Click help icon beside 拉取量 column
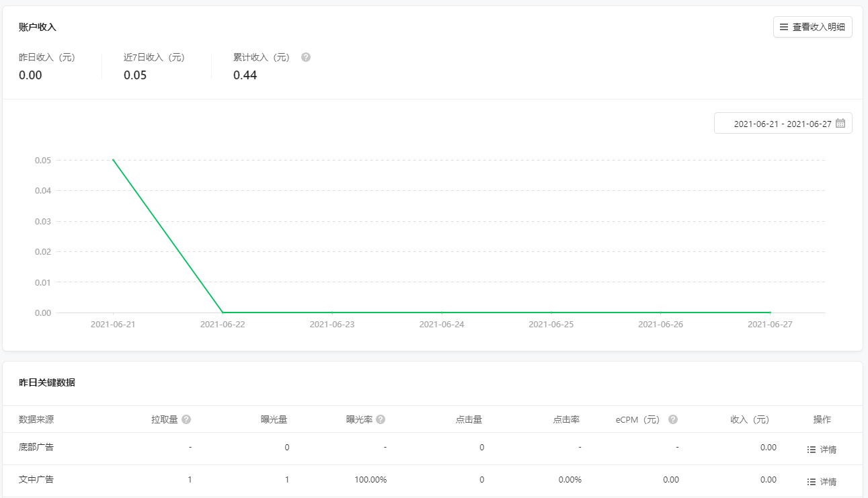This screenshot has width=868, height=498. [186, 419]
